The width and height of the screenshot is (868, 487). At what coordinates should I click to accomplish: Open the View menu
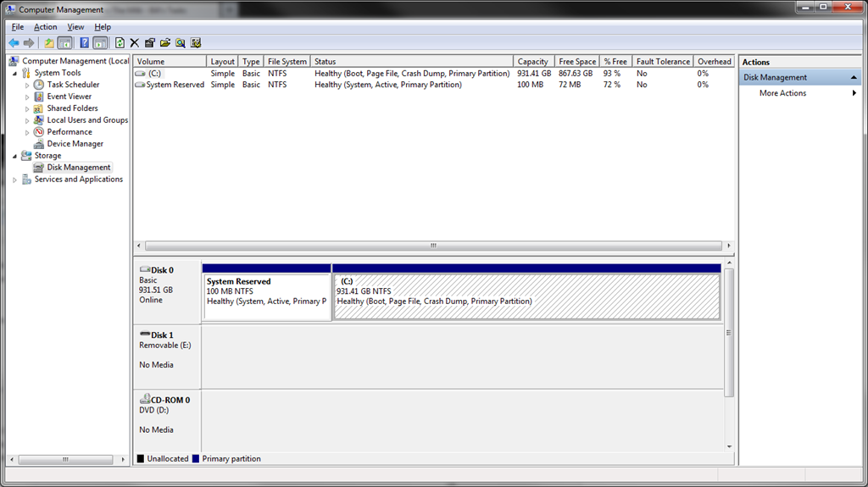click(x=75, y=26)
